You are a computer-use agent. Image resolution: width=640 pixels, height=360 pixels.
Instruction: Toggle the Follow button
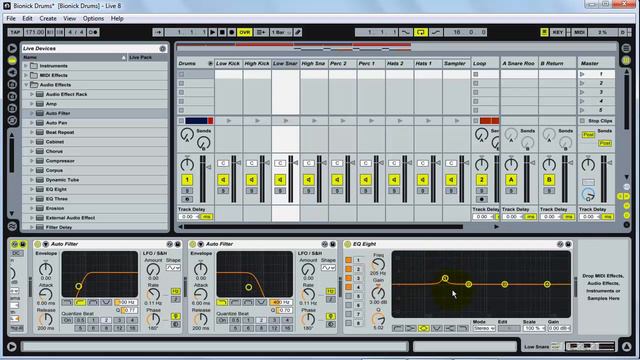(x=158, y=32)
